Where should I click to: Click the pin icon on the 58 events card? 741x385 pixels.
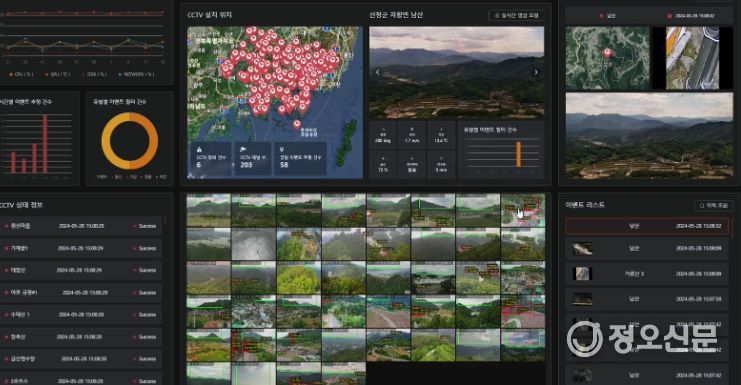[282, 149]
